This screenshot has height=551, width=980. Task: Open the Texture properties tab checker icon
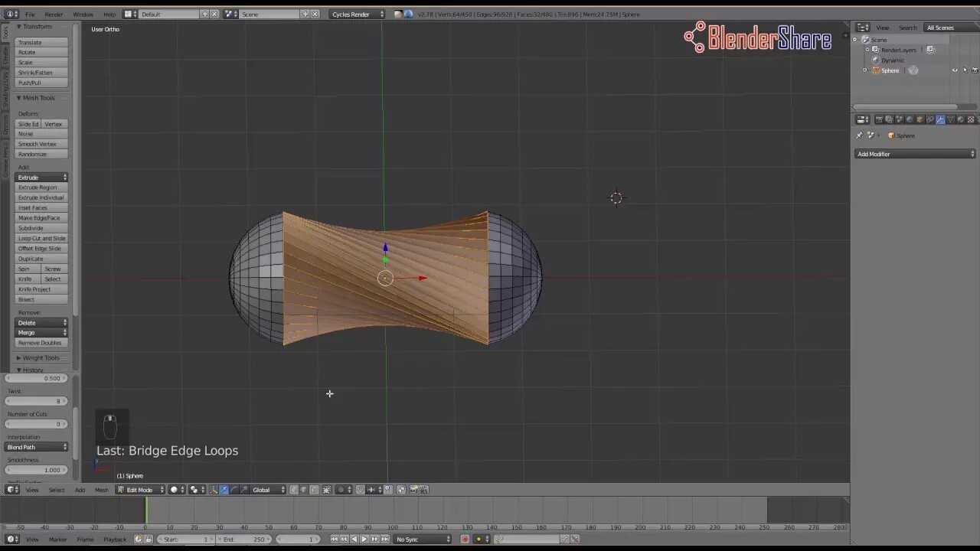click(x=971, y=119)
